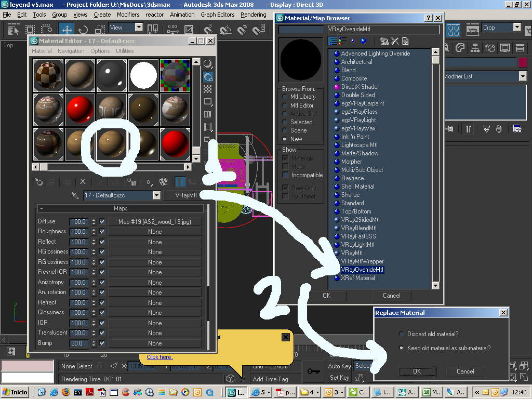Select Mtl Library radio button
Image resolution: width=532 pixels, height=399 pixels.
[284, 97]
